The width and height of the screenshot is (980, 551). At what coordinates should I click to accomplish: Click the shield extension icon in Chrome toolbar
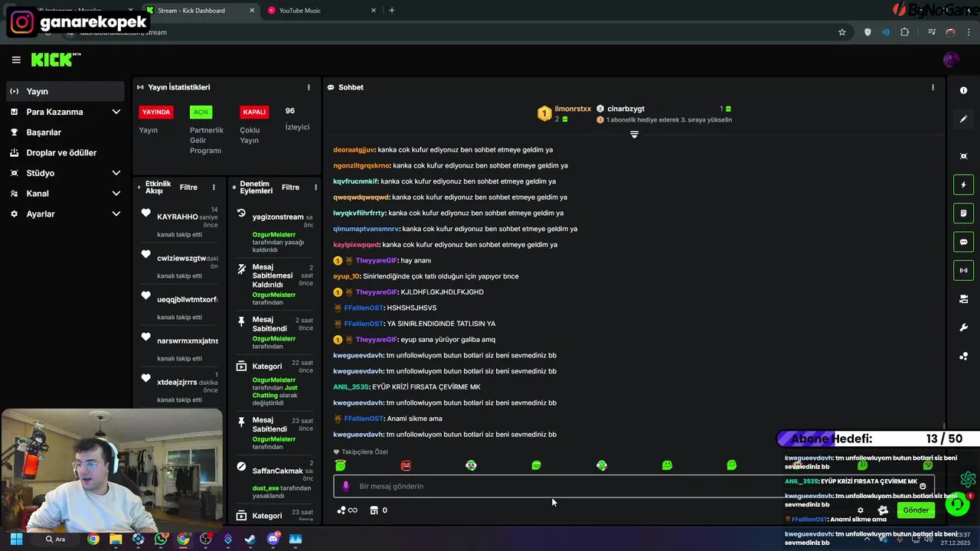tap(867, 32)
